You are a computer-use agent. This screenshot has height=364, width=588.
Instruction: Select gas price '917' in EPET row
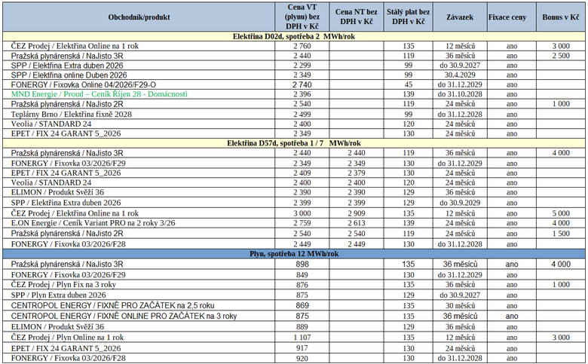(x=302, y=348)
